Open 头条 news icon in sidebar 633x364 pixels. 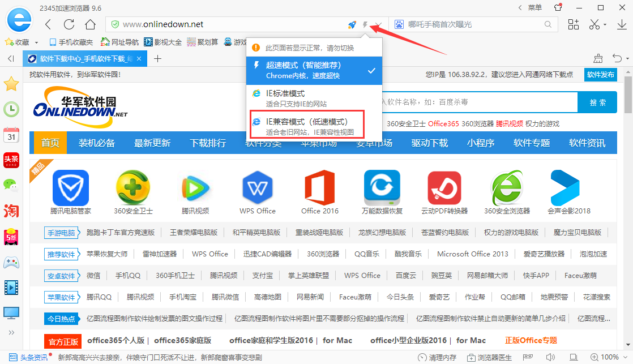click(x=11, y=160)
